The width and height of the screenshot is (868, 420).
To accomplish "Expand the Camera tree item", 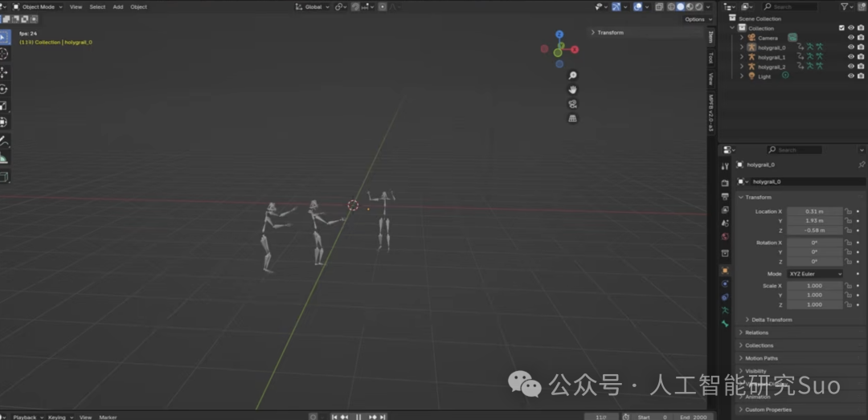I will (x=742, y=38).
